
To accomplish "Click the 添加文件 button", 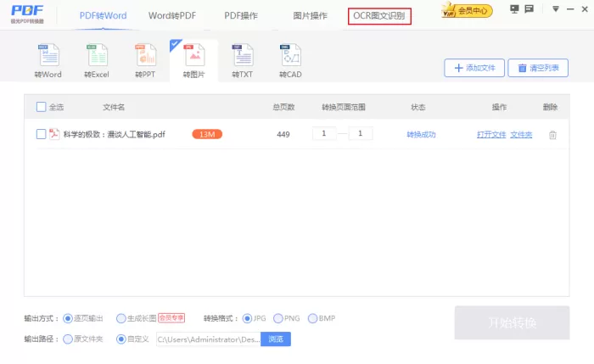I will point(474,68).
